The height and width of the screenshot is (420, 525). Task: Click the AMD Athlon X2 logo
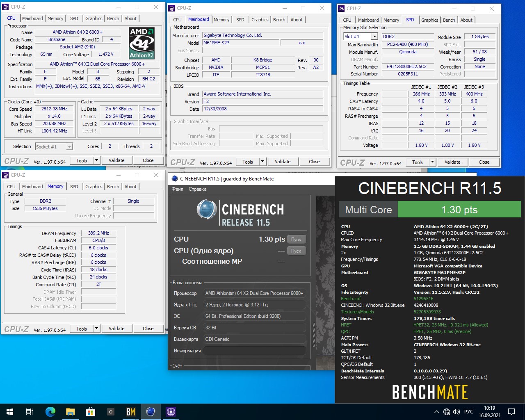142,43
